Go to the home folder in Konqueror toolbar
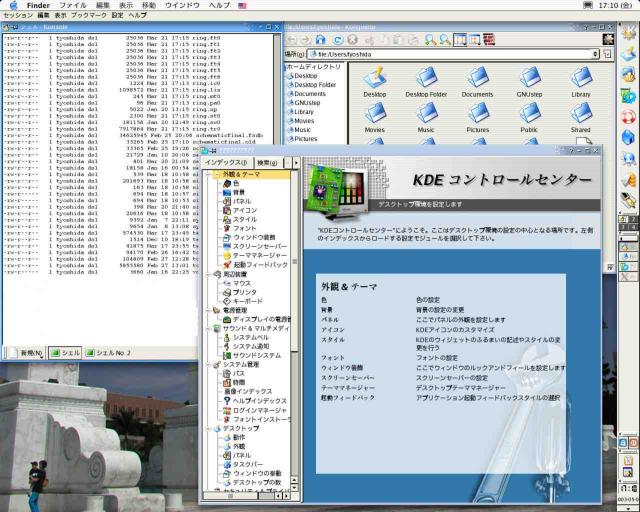Viewport: 640px width, 512px height. 321,40
